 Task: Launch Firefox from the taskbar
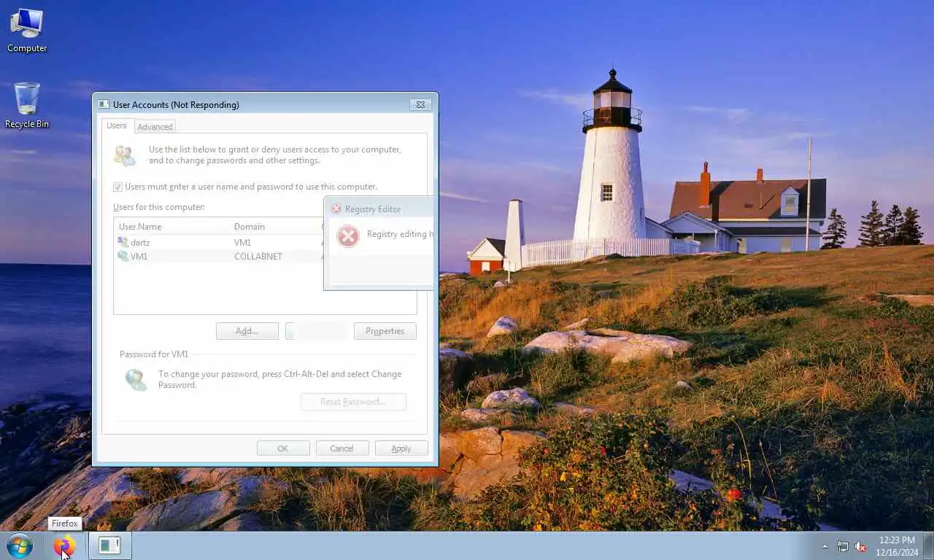64,545
